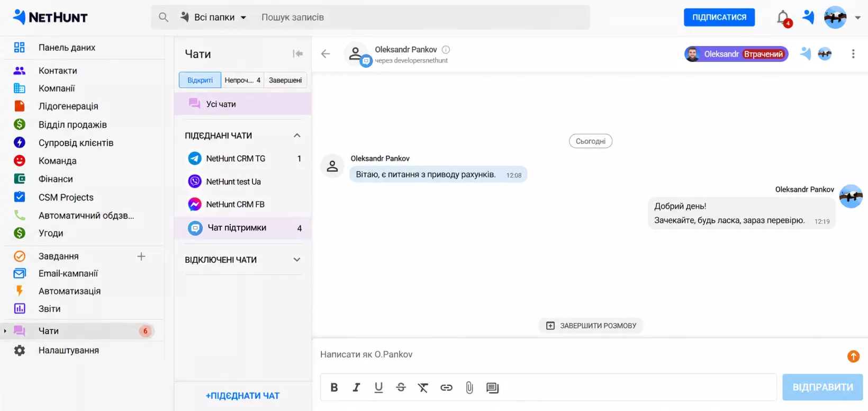Click ЗАВЕРШИТИ РОЗМОВУ button
Screen dimensions: 868x411
[x=591, y=326]
